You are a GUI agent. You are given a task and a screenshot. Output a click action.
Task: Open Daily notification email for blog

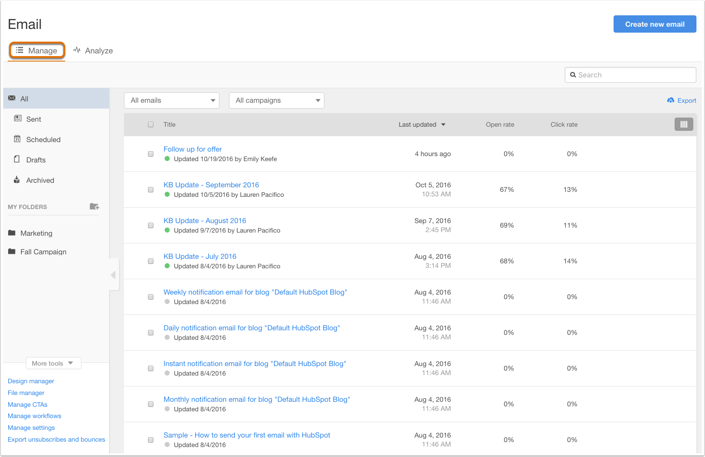pos(252,327)
